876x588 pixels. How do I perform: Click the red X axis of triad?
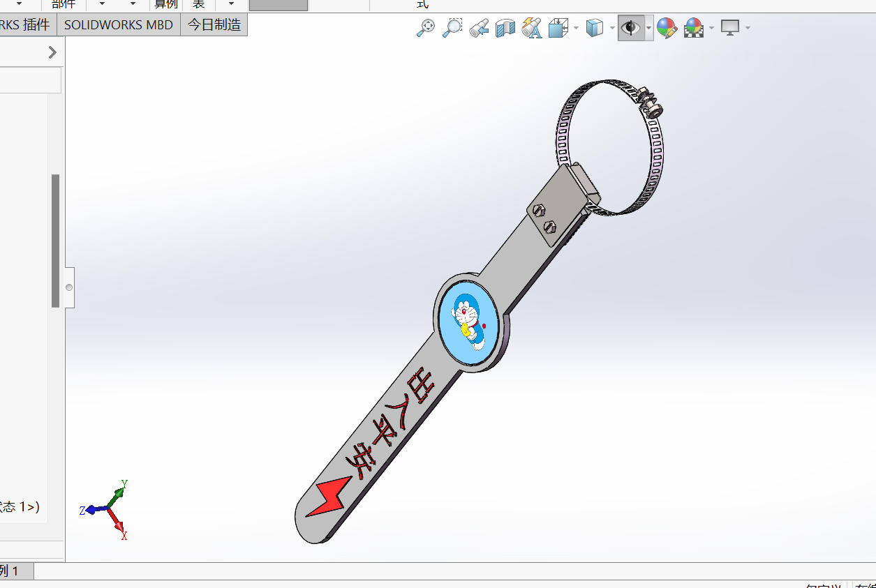pos(119,524)
